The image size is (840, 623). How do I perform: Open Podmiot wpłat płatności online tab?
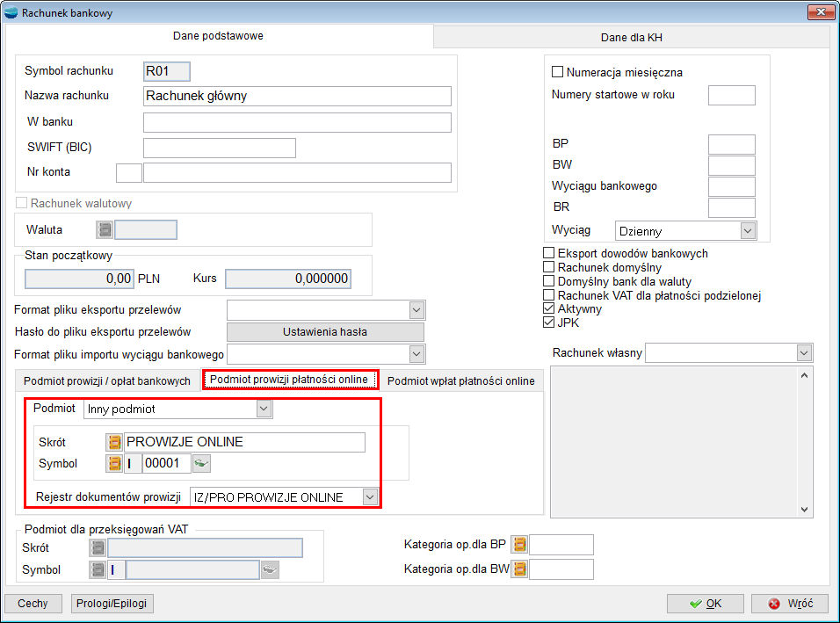pyautogui.click(x=460, y=380)
